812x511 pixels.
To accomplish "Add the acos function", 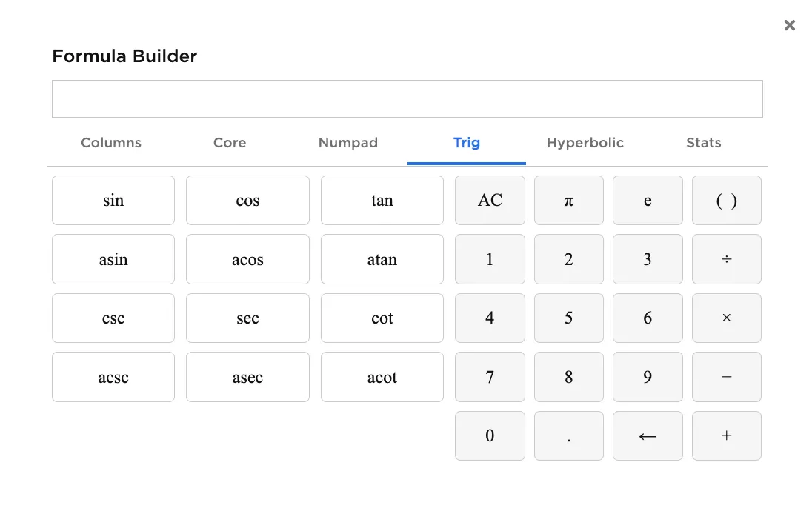I will pyautogui.click(x=247, y=259).
